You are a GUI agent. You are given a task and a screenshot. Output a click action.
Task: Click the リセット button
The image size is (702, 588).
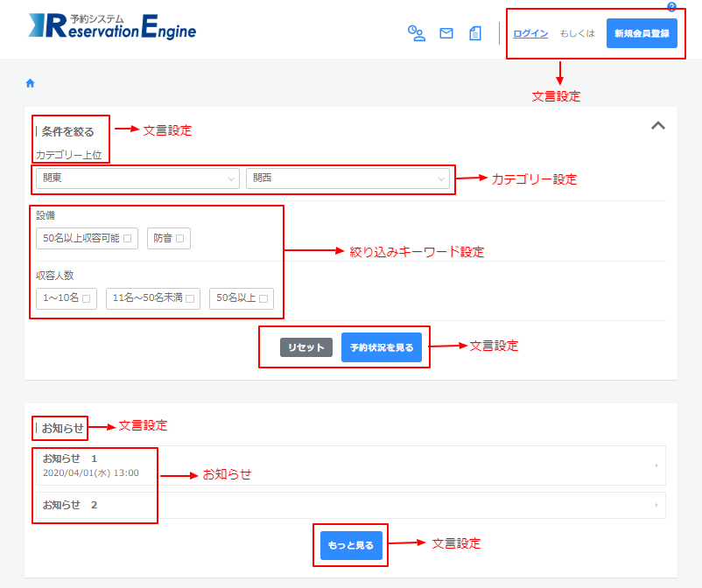coord(306,347)
